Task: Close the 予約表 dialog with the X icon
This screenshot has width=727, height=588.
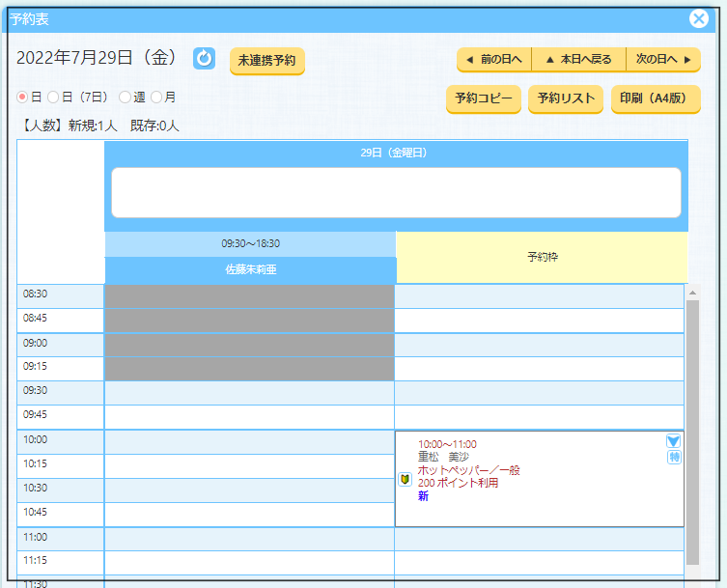Action: [699, 18]
